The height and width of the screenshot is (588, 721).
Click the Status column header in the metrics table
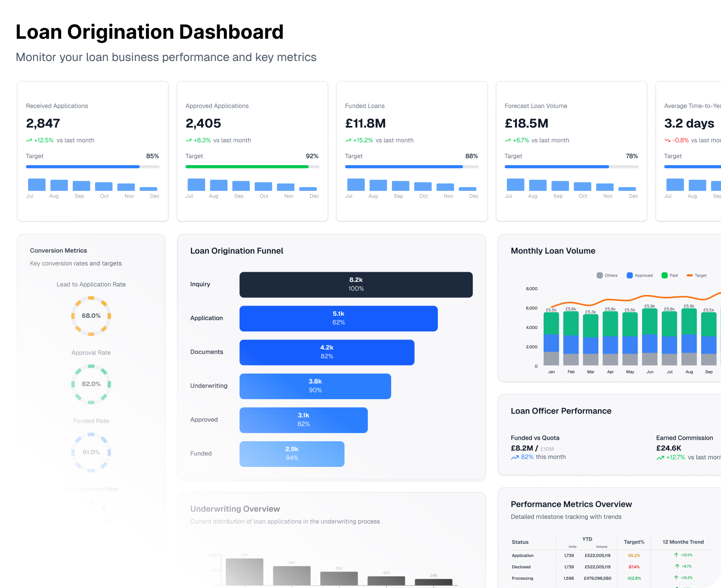pos(520,542)
